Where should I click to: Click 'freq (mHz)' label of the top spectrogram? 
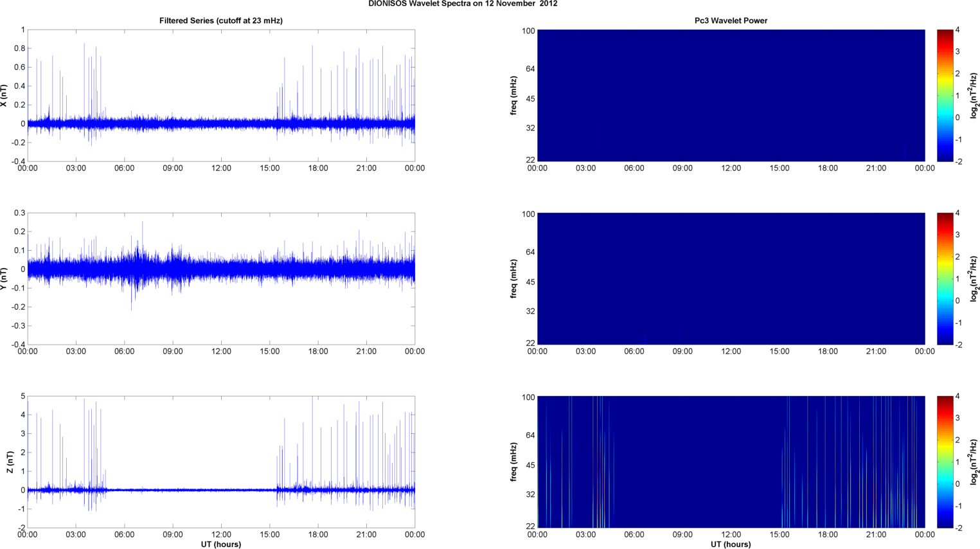[513, 96]
